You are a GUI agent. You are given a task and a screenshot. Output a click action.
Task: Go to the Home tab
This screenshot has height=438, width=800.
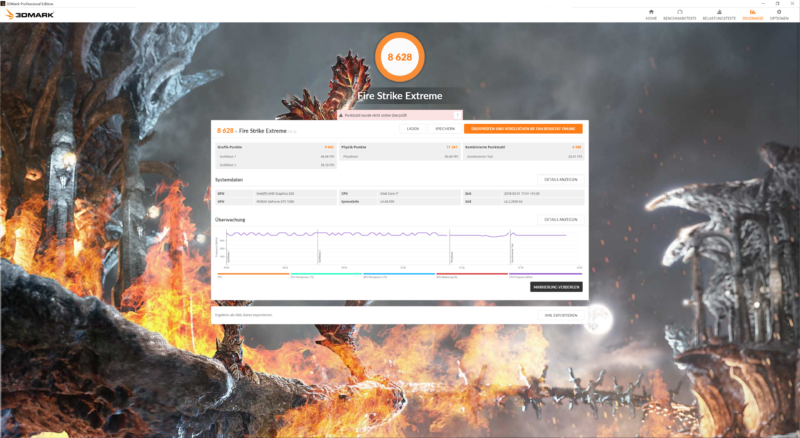[x=651, y=15]
